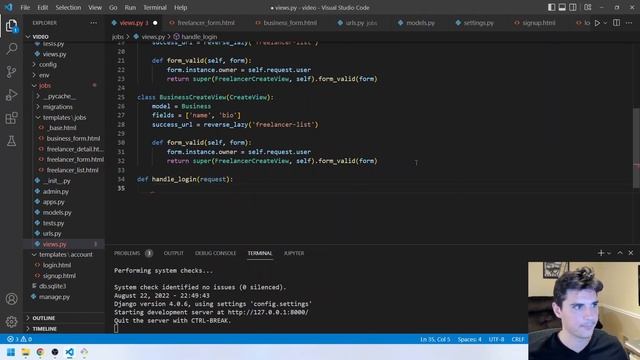The width and height of the screenshot is (640, 360).
Task: Open the Accounts icon menu
Action: click(11, 299)
